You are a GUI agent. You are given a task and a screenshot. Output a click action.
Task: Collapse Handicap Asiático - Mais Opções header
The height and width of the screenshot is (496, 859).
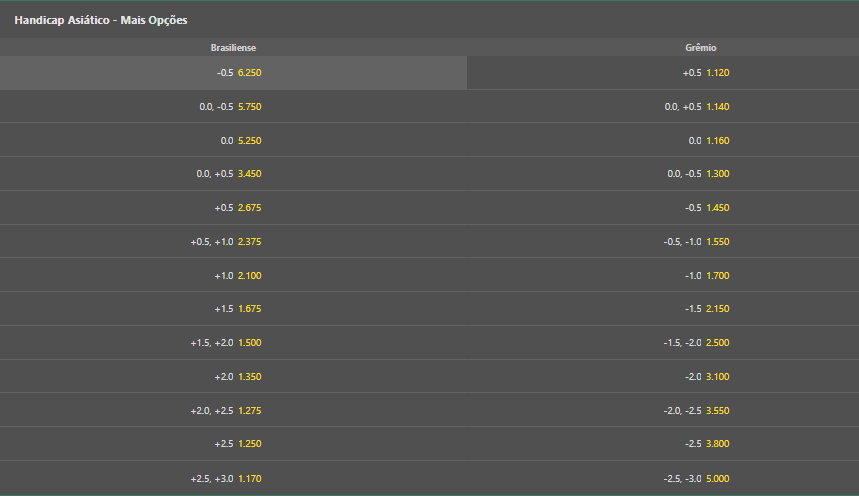click(x=430, y=20)
